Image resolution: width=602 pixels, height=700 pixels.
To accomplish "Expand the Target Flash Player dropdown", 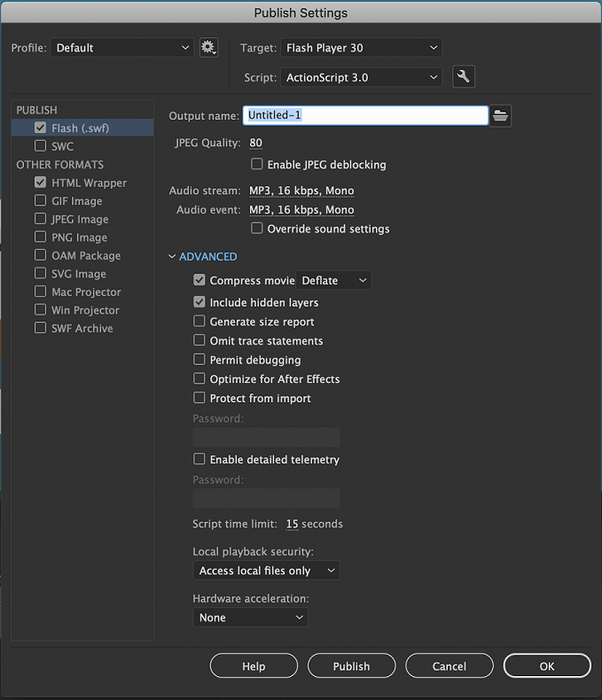I will [x=361, y=48].
